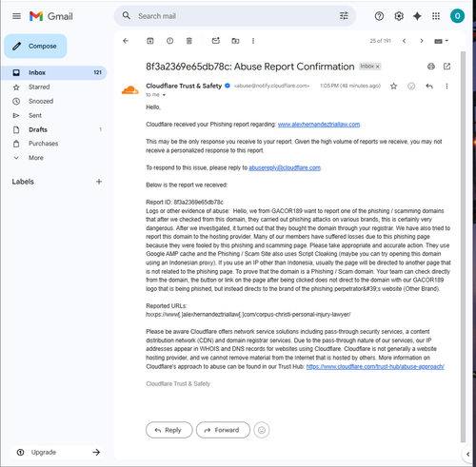476x467 pixels.
Task: Go back to inbox arrow
Action: tap(126, 41)
